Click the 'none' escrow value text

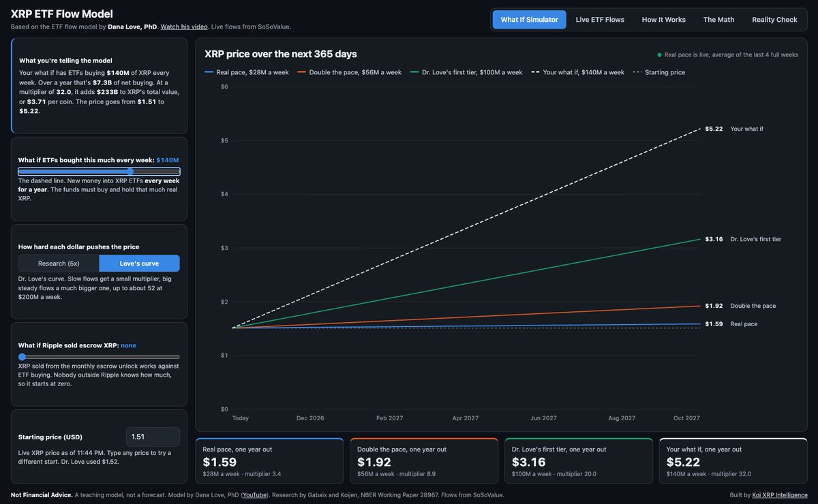point(128,345)
